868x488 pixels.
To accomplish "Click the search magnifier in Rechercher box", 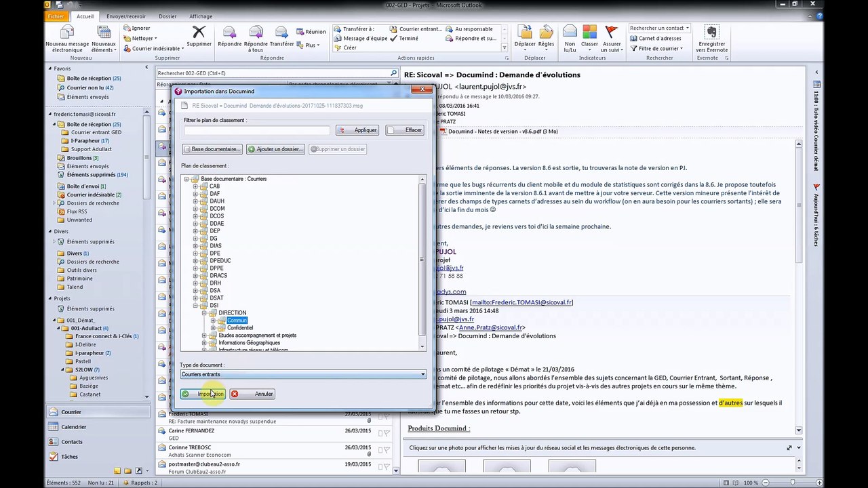I will pos(393,73).
